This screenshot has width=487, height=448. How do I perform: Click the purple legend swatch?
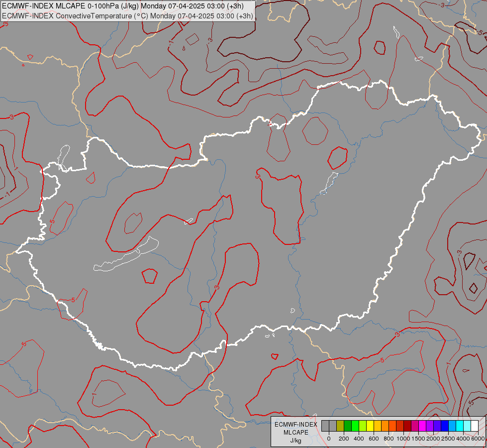[430, 426]
